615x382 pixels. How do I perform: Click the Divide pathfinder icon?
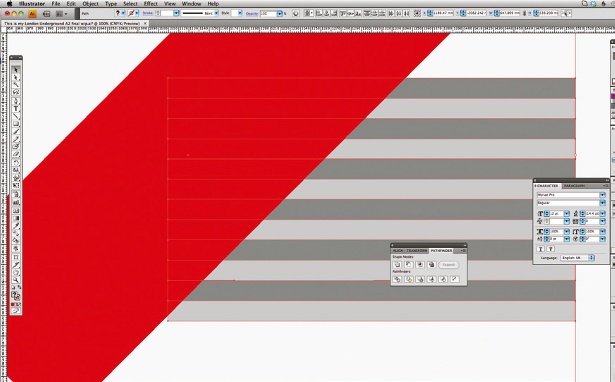pos(397,279)
